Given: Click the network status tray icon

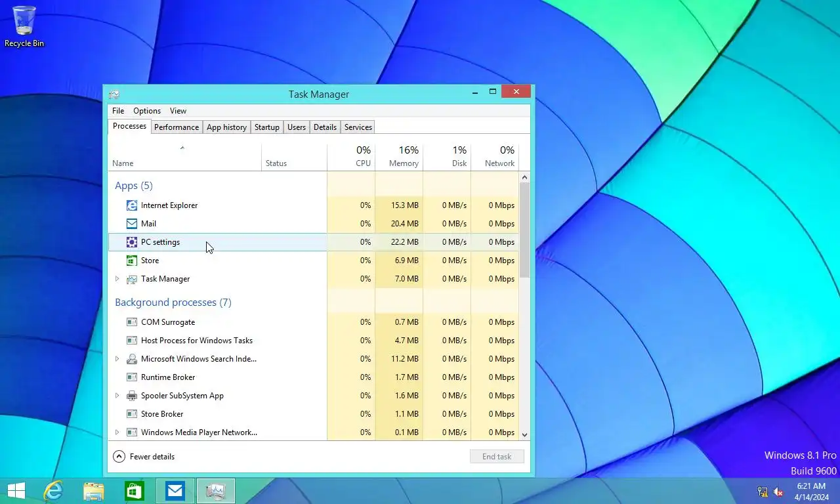Looking at the screenshot, I should [763, 492].
